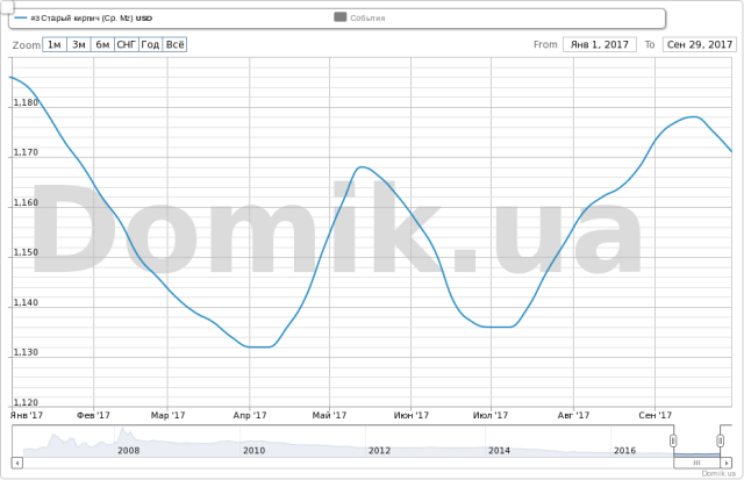Select the СНГ zoom button
Viewport: 744px width, 480px height.
[x=127, y=45]
